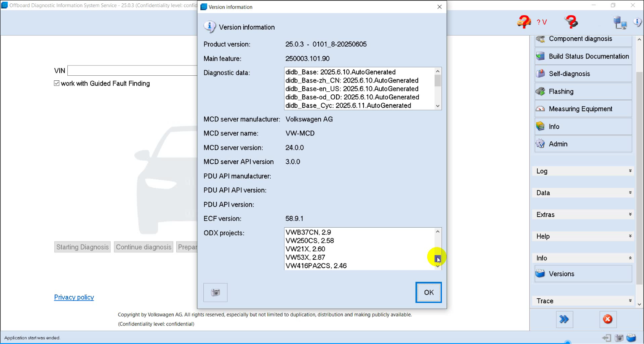Expand the Log section
The image size is (644, 344).
click(583, 171)
